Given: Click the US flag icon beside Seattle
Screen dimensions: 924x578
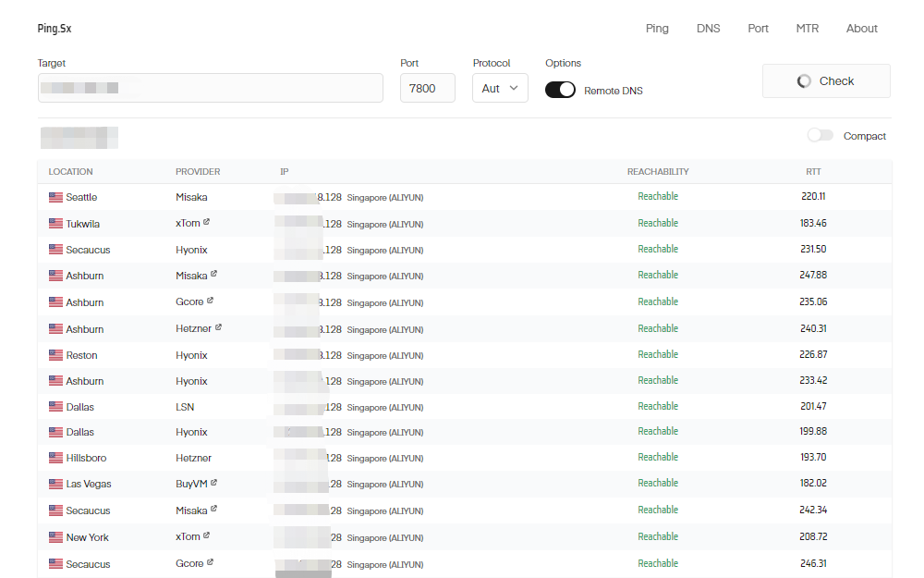Looking at the screenshot, I should [x=54, y=196].
